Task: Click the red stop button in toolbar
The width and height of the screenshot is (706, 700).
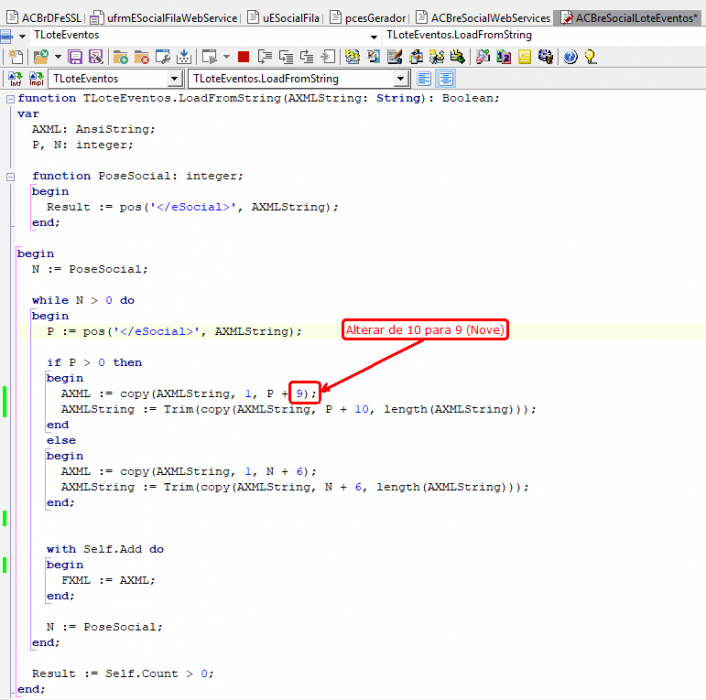Action: pyautogui.click(x=244, y=57)
